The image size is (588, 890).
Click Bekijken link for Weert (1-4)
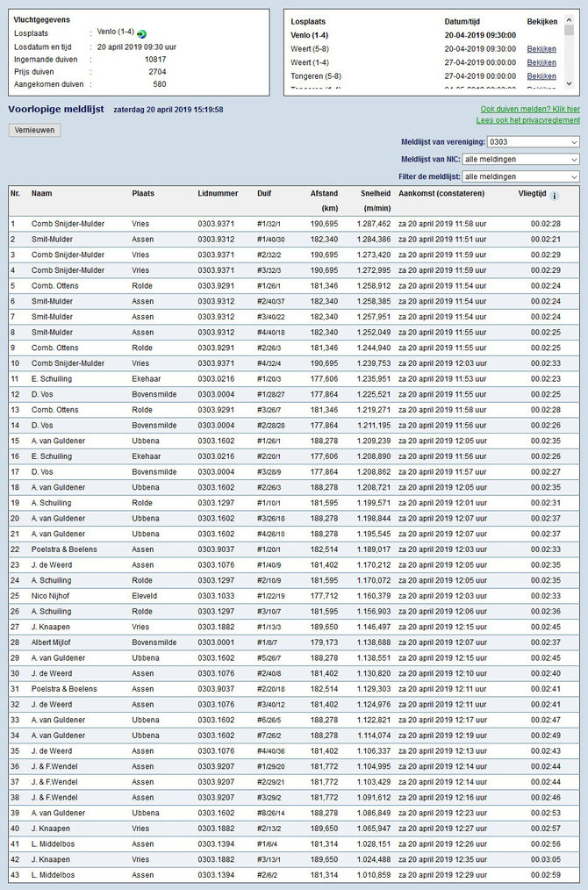pos(541,62)
